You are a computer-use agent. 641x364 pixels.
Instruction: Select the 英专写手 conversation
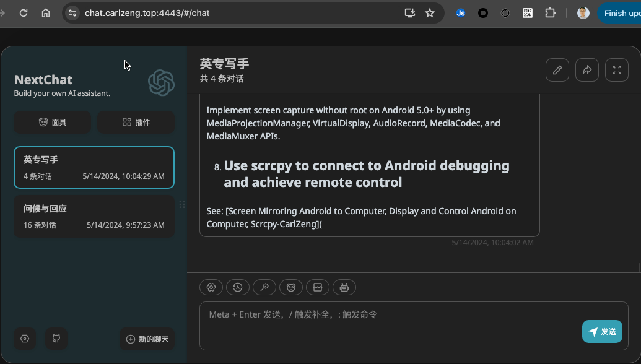(x=94, y=167)
